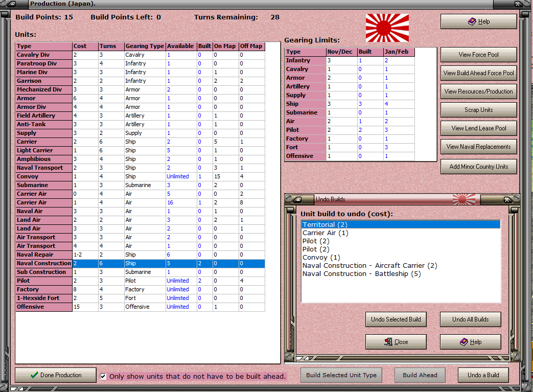Click Done Production button

(x=56, y=375)
